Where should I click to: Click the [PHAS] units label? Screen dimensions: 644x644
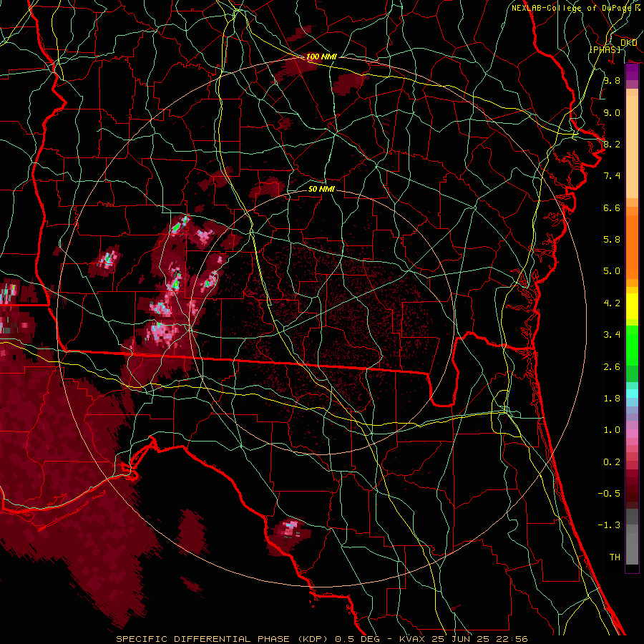click(x=605, y=49)
